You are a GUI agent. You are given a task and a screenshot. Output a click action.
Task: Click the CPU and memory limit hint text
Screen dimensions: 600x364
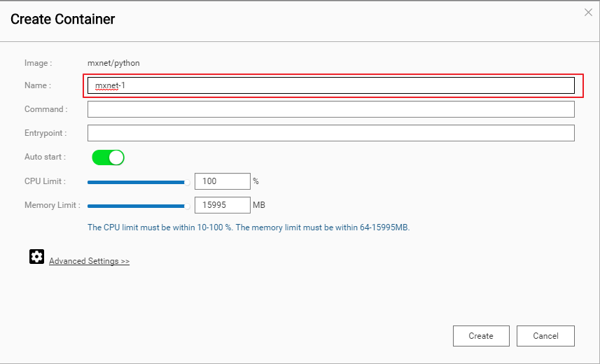(248, 227)
